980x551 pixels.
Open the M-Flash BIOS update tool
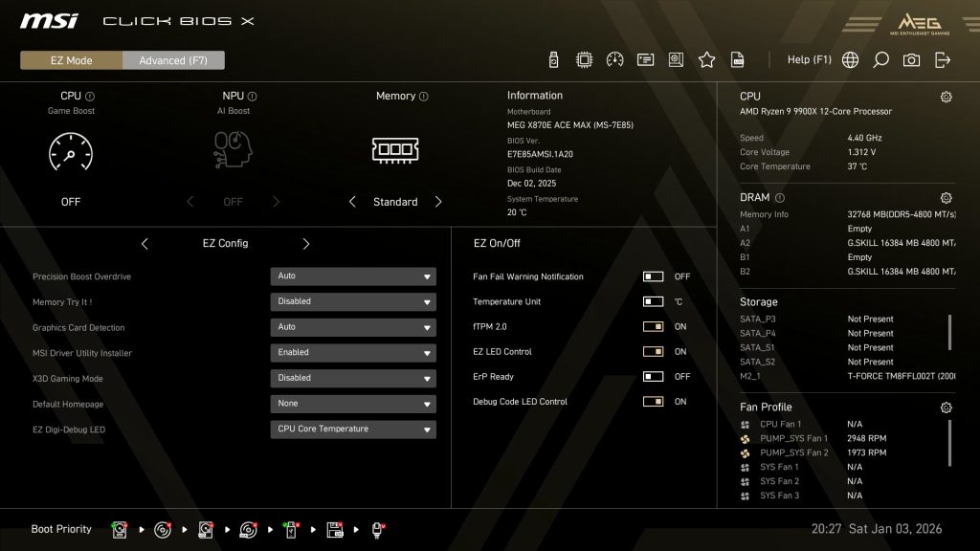553,59
